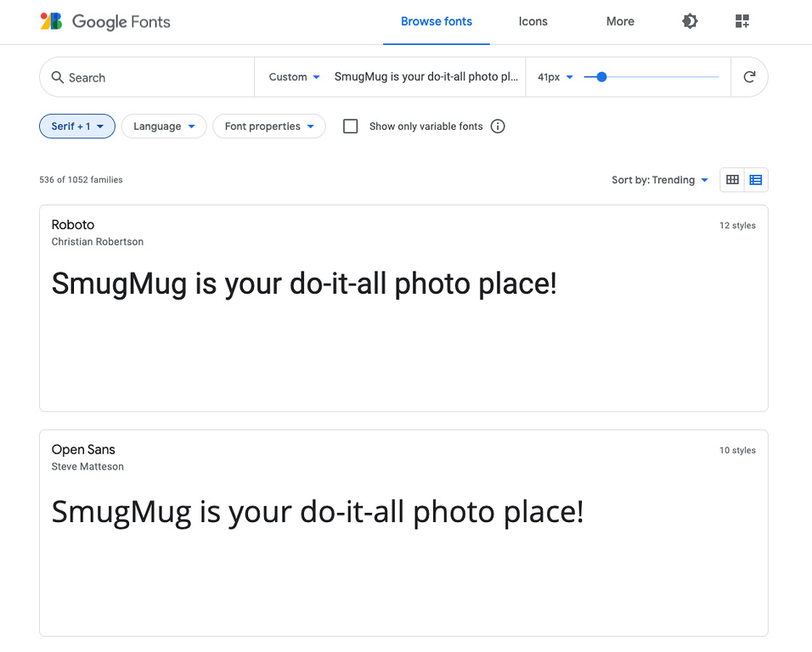
Task: Open the Custom preview text dropdown
Action: [294, 77]
